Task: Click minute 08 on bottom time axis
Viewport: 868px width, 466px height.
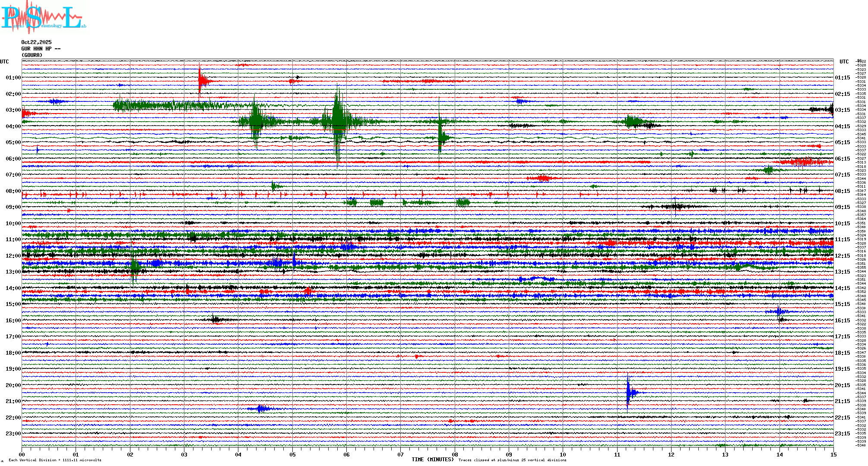Action: tap(455, 455)
